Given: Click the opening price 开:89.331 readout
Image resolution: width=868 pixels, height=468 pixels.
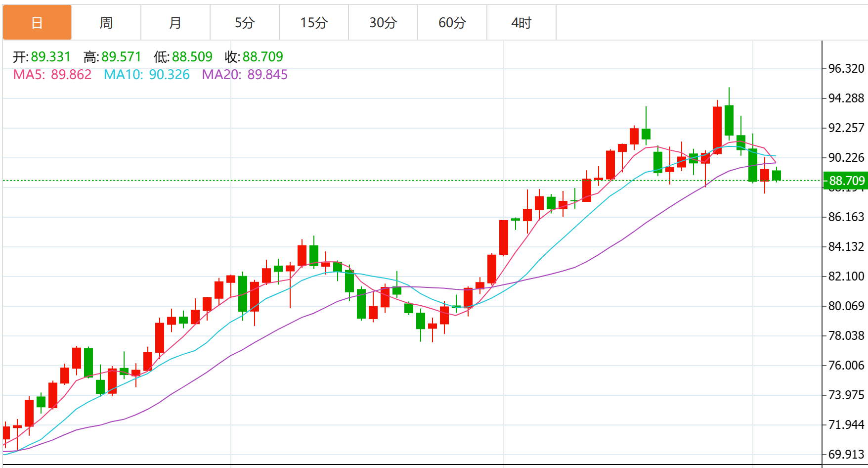Looking at the screenshot, I should tap(42, 57).
